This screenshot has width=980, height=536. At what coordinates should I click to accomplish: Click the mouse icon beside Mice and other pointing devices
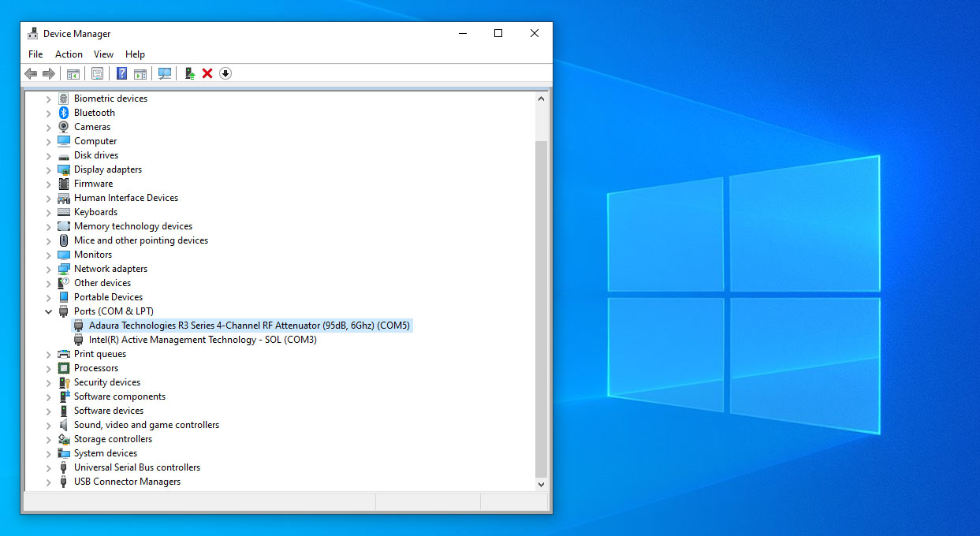tap(64, 240)
